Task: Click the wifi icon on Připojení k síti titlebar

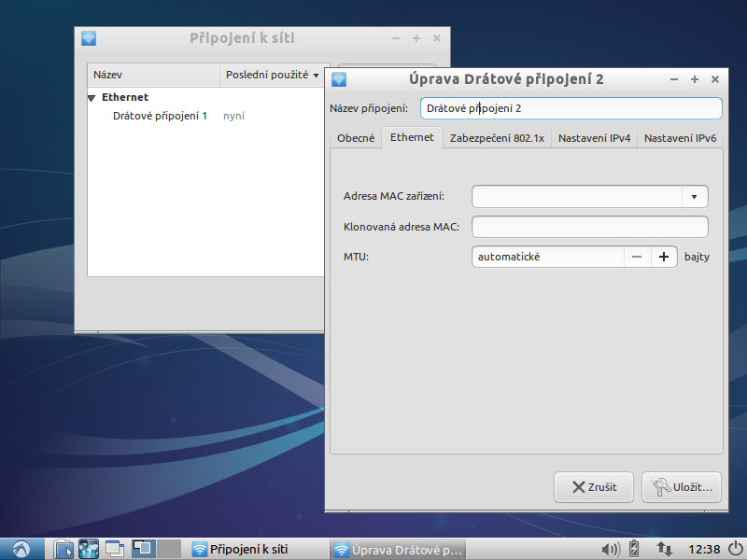Action: [x=89, y=38]
